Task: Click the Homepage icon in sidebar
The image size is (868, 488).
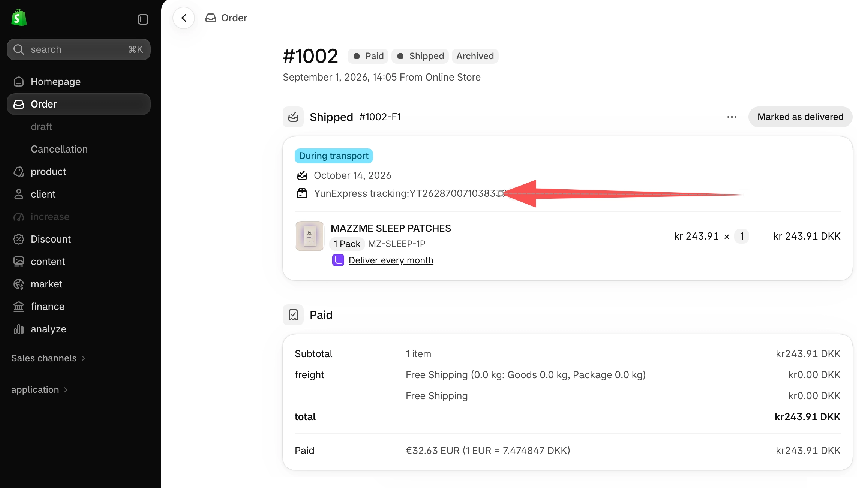Action: point(19,82)
